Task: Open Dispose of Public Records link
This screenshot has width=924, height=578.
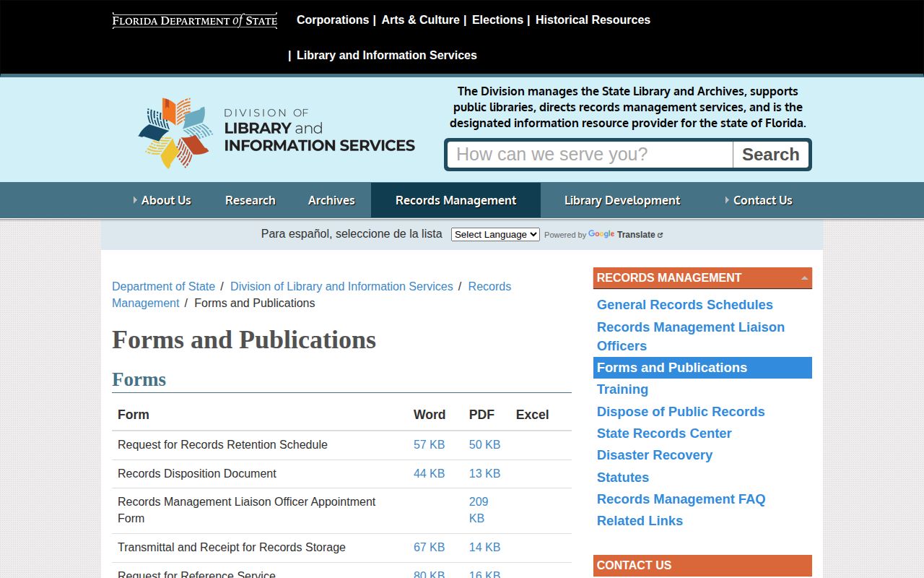Action: 681,412
